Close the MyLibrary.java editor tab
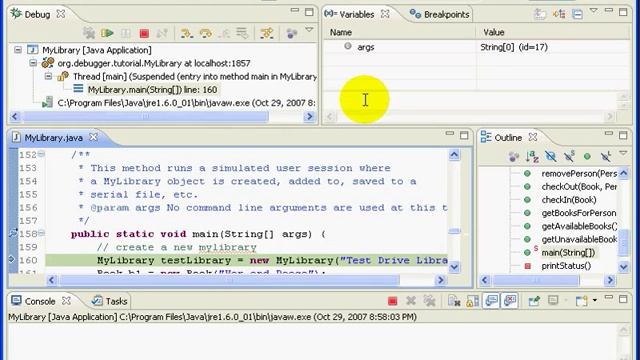The height and width of the screenshot is (360, 640). [x=93, y=137]
